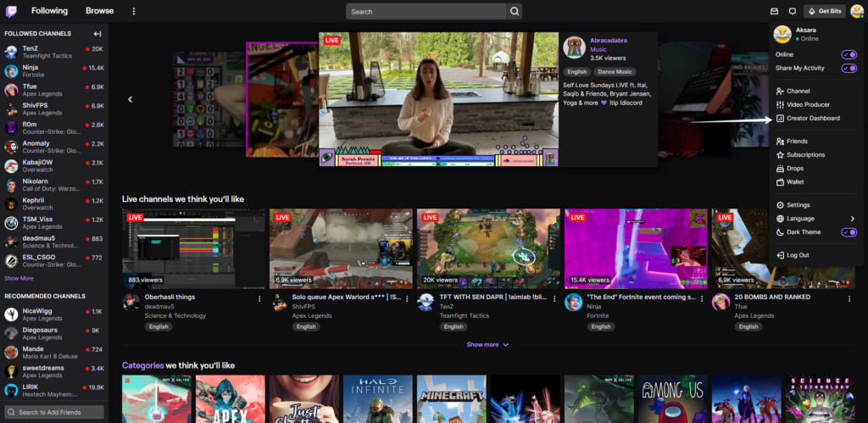This screenshot has width=868, height=423.
Task: Open the Oberhasli things stream thumbnail
Action: click(x=194, y=248)
